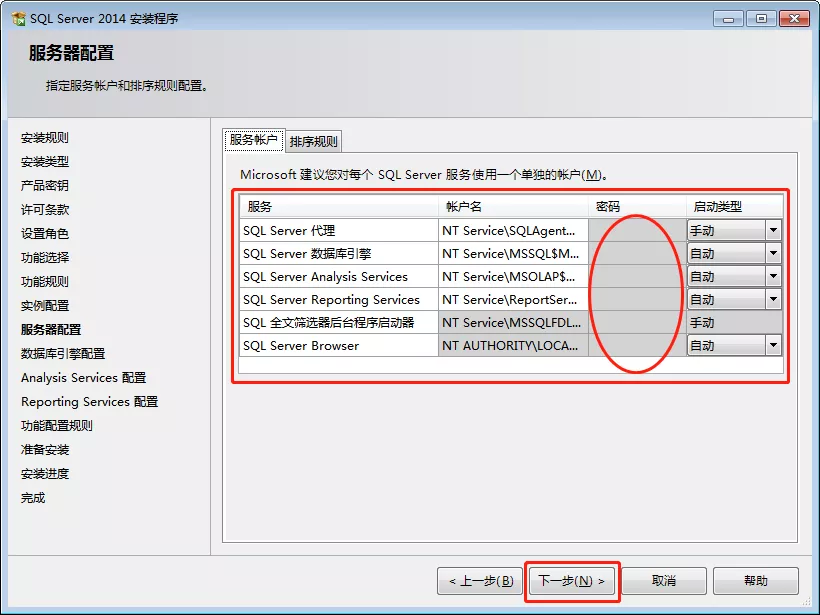This screenshot has height=615, width=820.
Task: Click the 启动类型 column header
Action: pyautogui.click(x=735, y=207)
